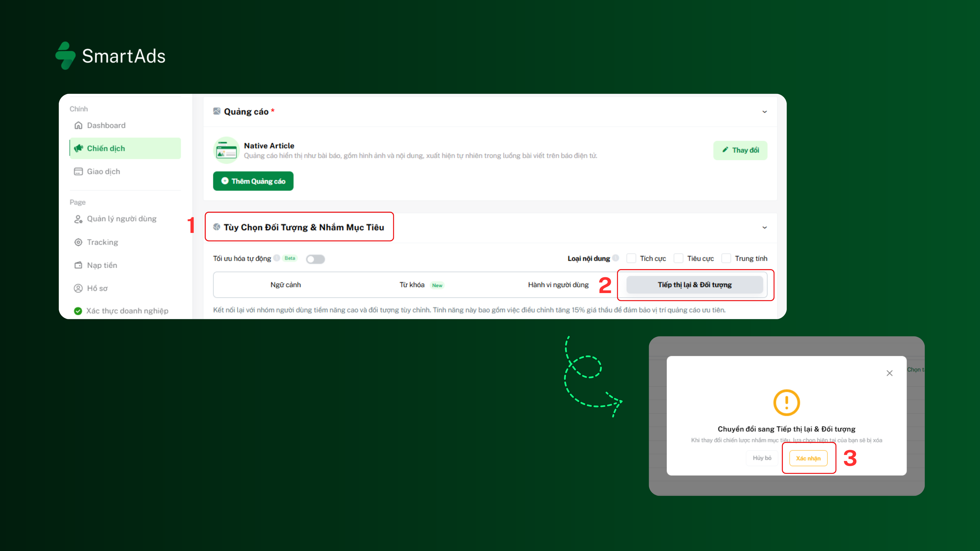Click the SmartAds logo

(x=110, y=56)
